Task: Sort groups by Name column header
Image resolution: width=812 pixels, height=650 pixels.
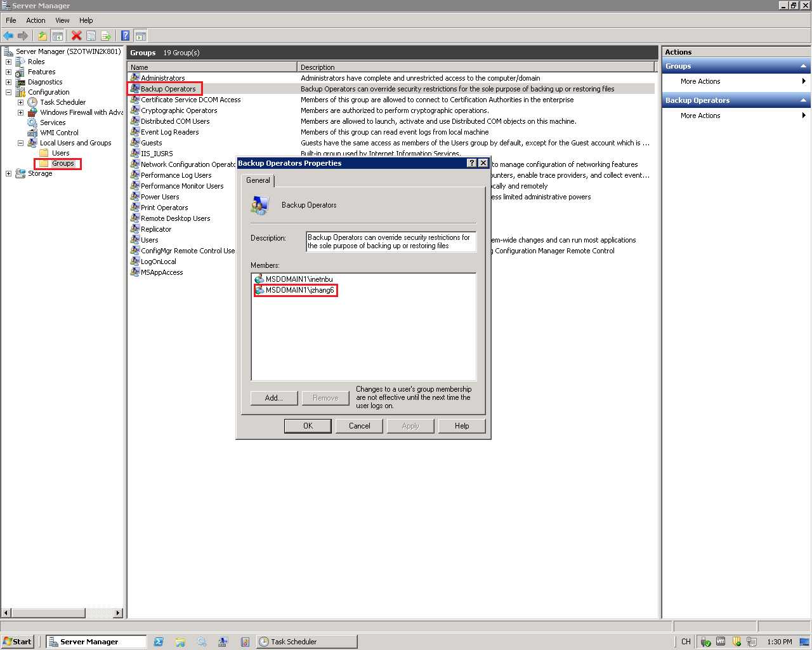Action: 213,67
